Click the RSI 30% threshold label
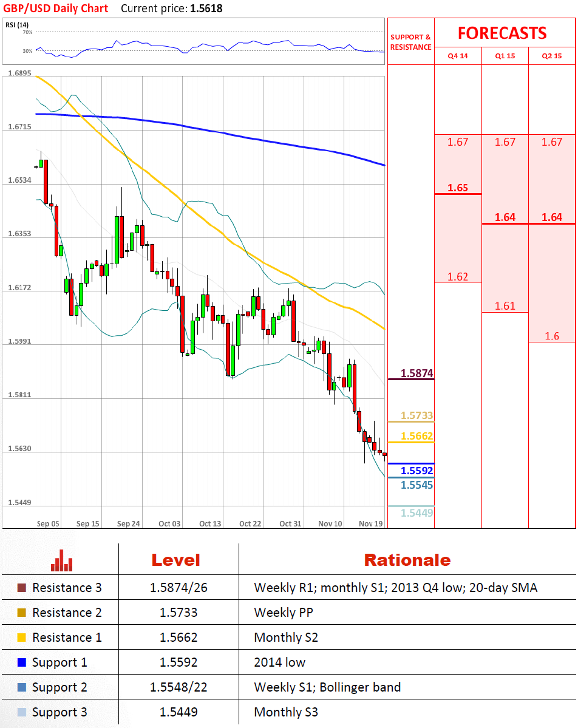Viewport: 578px width, 728px height. click(x=27, y=51)
